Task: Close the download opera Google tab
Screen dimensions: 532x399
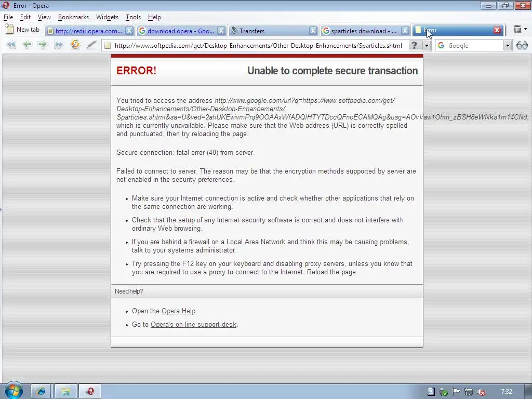Action: coord(221,31)
